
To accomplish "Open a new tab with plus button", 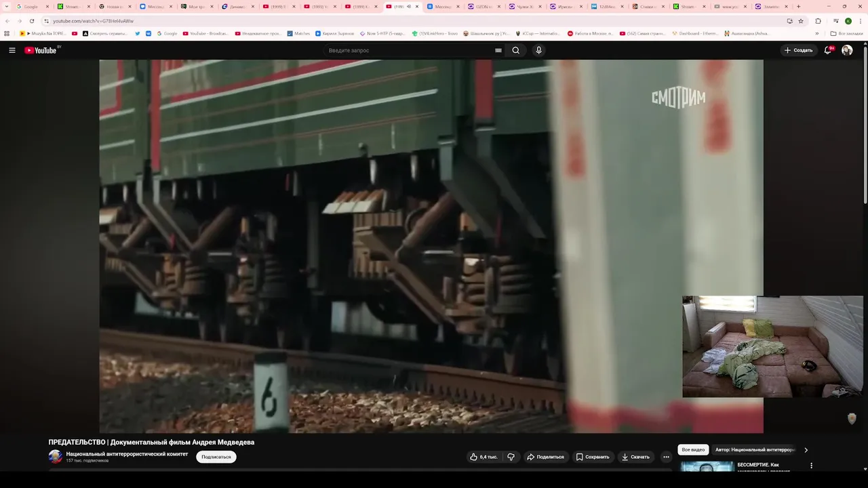I will pos(798,7).
